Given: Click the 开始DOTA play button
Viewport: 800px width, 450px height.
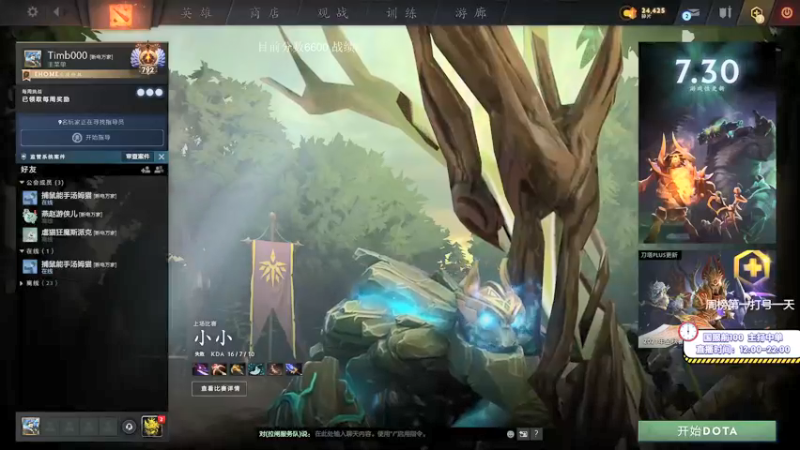Looking at the screenshot, I should click(707, 431).
